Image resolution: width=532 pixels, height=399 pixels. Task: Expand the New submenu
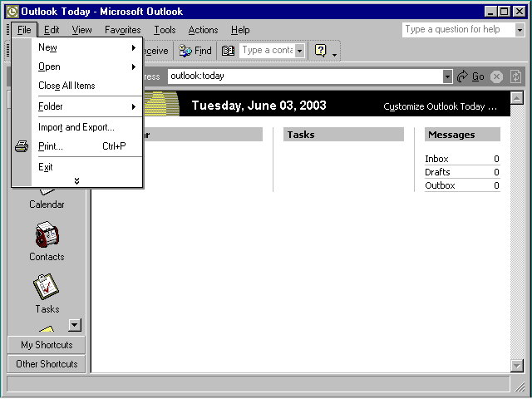pos(86,47)
